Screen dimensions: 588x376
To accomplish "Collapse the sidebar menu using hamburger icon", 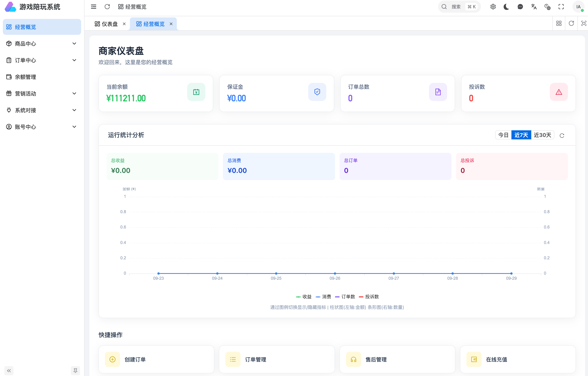I will (94, 7).
